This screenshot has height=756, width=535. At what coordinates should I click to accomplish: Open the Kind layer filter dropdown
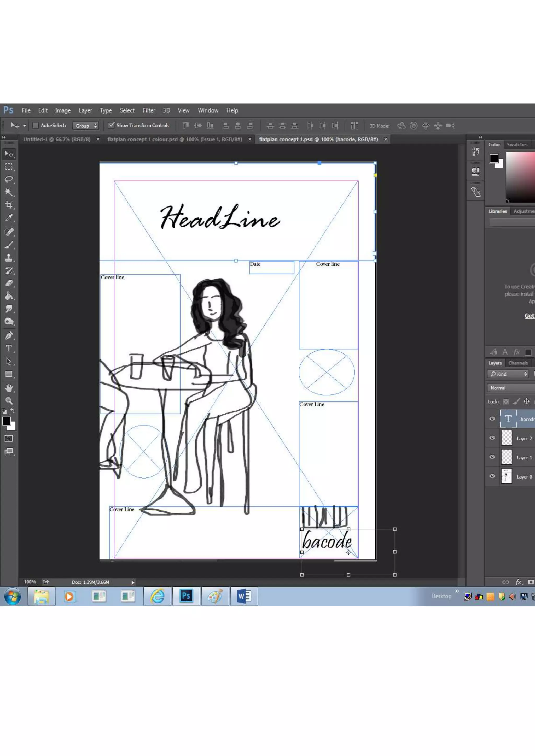click(508, 374)
